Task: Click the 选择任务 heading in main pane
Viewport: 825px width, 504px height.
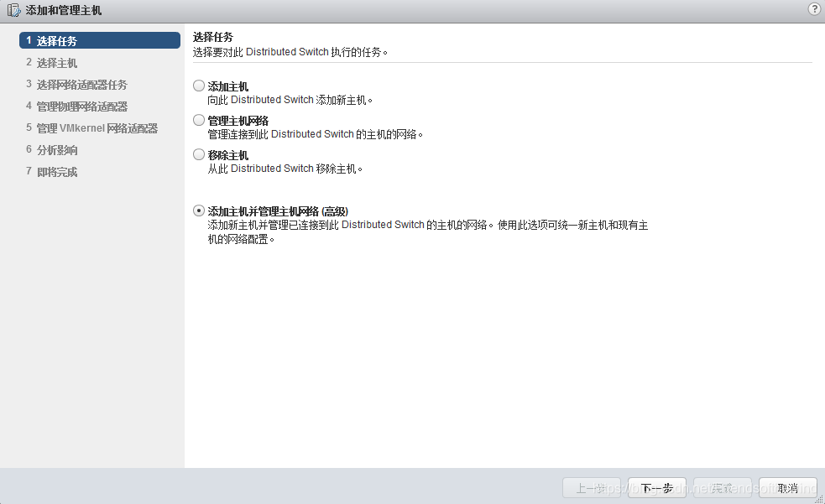Action: [x=212, y=37]
